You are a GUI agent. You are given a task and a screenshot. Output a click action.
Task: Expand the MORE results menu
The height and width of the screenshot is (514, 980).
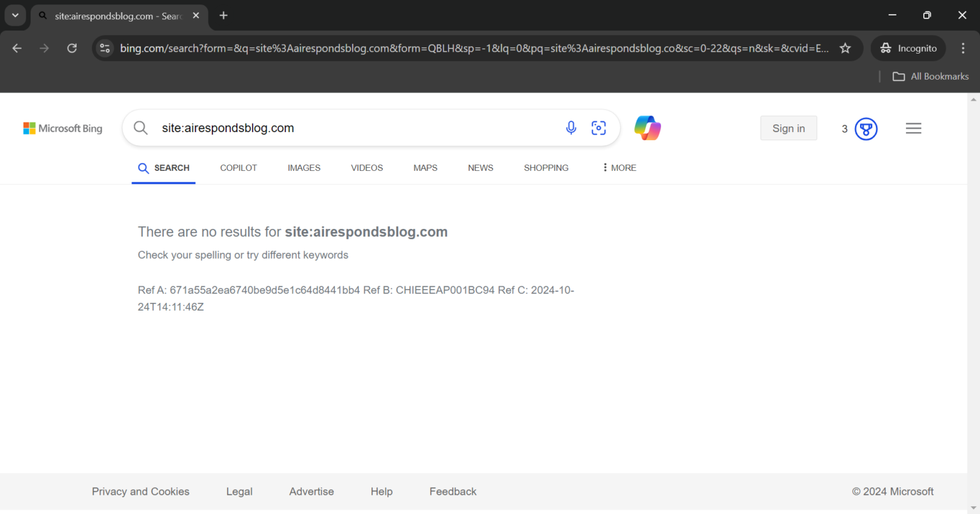618,167
